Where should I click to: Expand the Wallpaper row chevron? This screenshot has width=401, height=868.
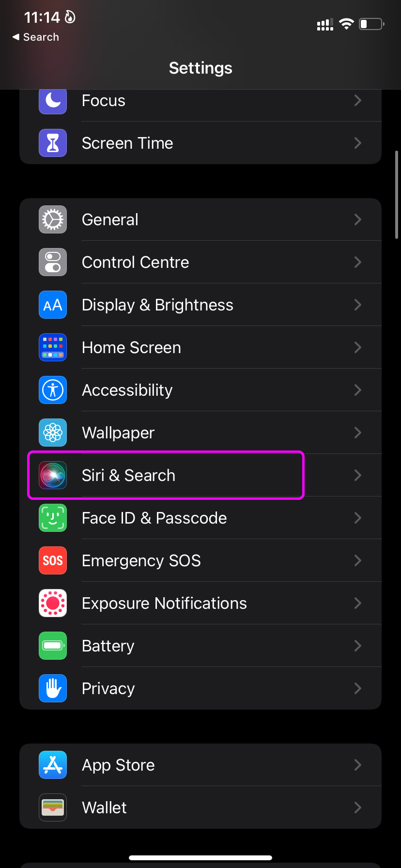358,433
